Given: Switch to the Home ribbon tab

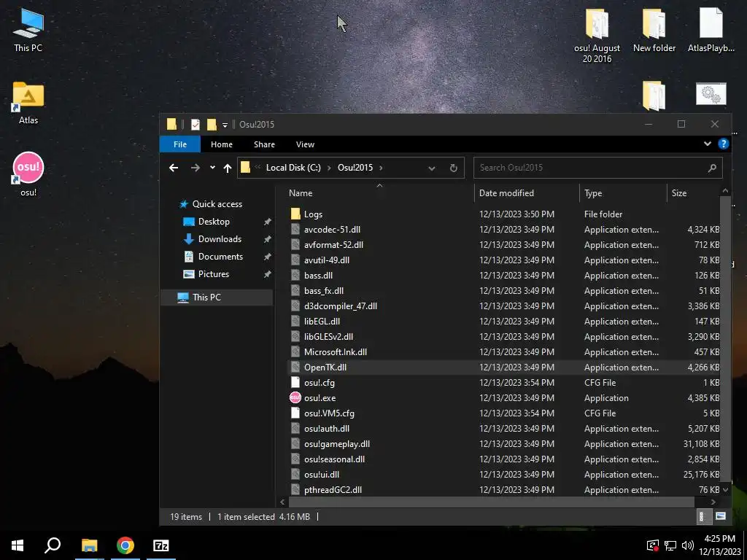Looking at the screenshot, I should tap(222, 144).
